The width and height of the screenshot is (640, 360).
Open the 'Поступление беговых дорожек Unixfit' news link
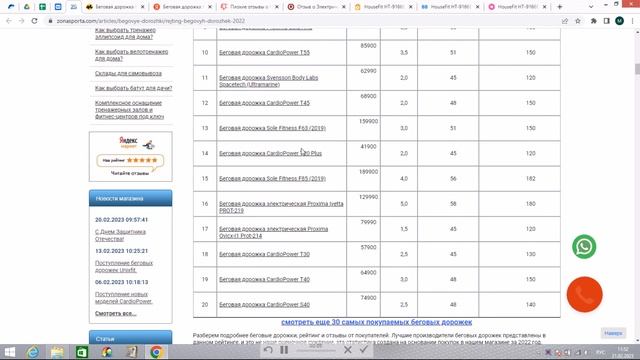tap(124, 267)
